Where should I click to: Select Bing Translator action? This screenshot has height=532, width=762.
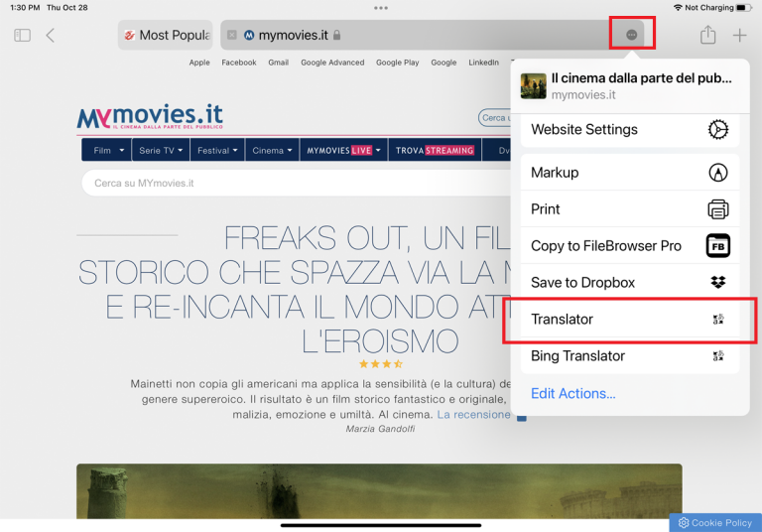(629, 356)
